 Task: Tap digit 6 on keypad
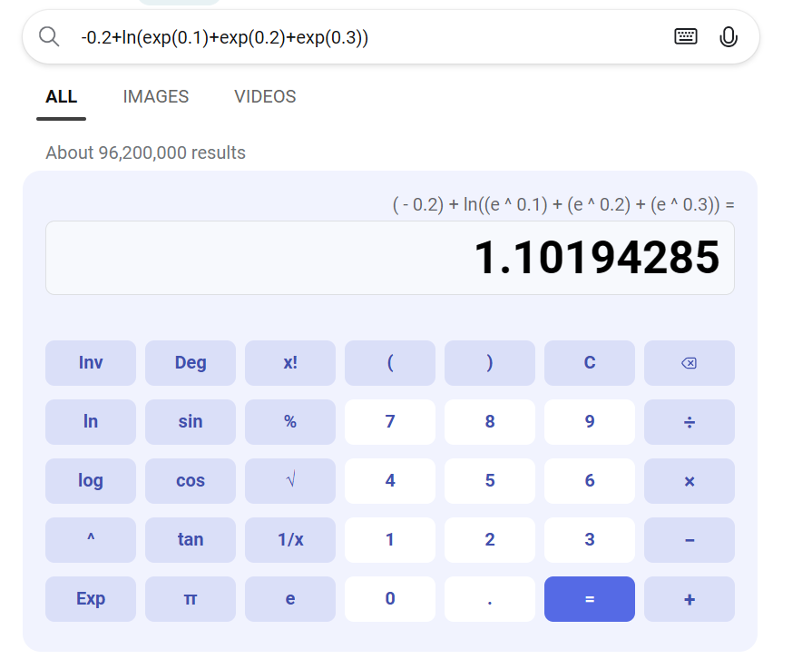pyautogui.click(x=590, y=481)
